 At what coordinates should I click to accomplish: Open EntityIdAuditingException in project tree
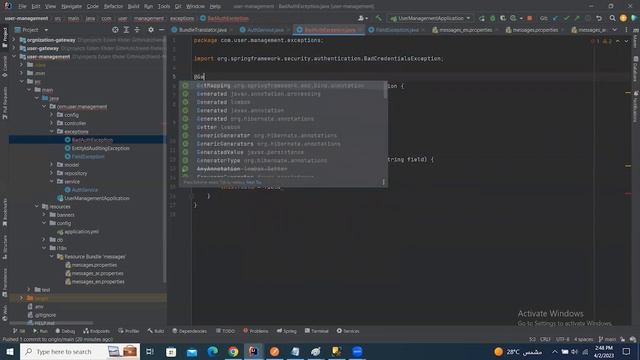(x=100, y=148)
